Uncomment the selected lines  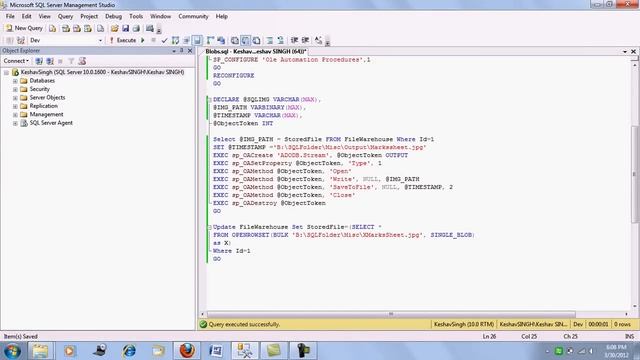[x=281, y=40]
